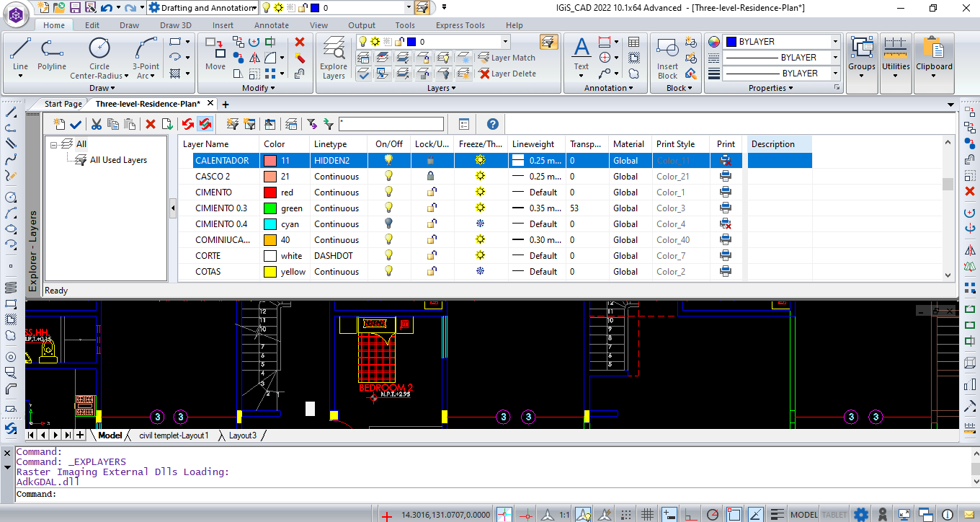Toggle MODEL space button in status bar
Viewport: 980px width, 522px height.
coord(803,515)
